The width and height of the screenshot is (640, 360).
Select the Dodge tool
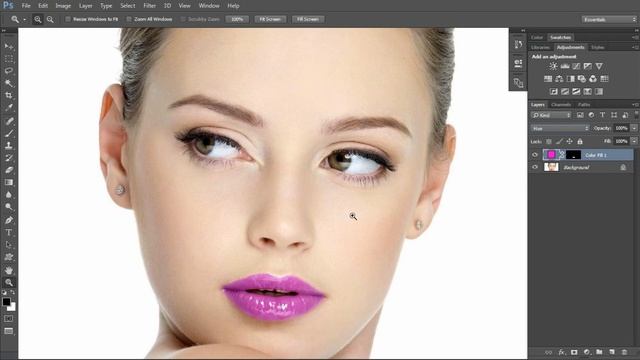(9, 207)
